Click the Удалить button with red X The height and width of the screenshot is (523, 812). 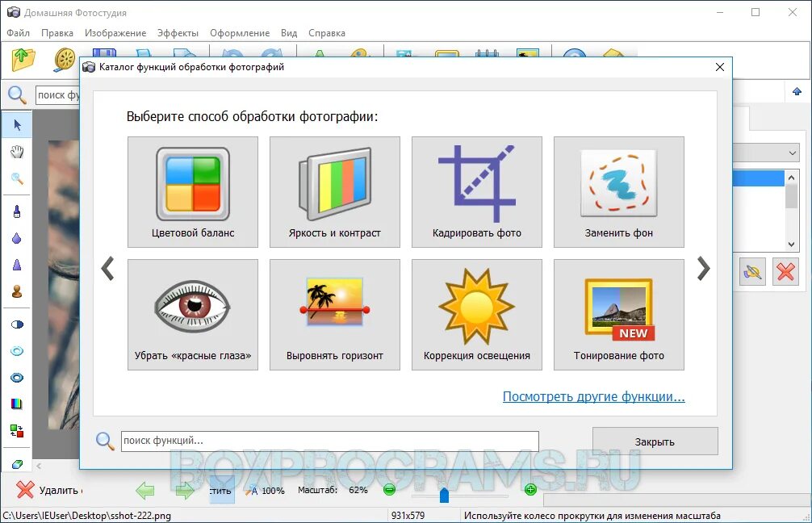48,490
